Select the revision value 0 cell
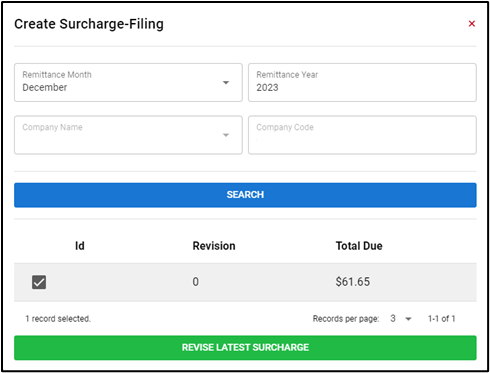Screen dimensions: 490x373 196,282
